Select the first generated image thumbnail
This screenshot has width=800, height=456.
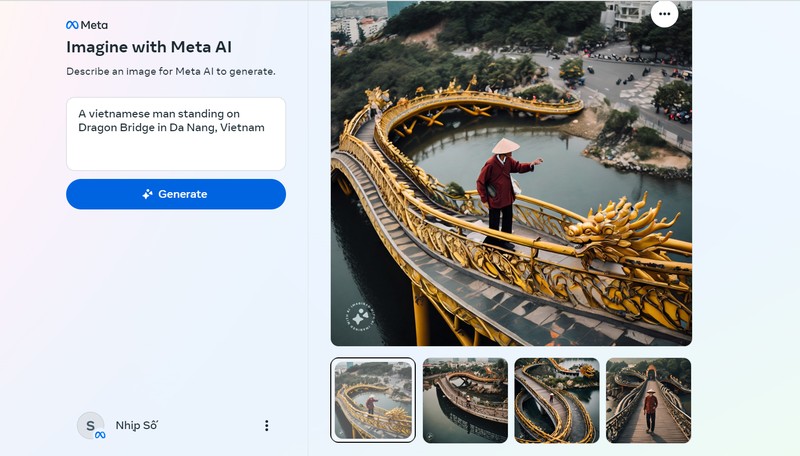[373, 400]
